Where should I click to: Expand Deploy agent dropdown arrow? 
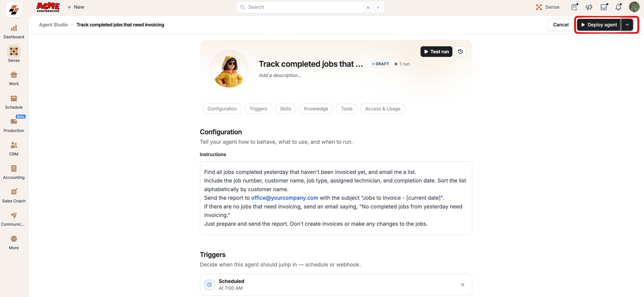(x=627, y=25)
